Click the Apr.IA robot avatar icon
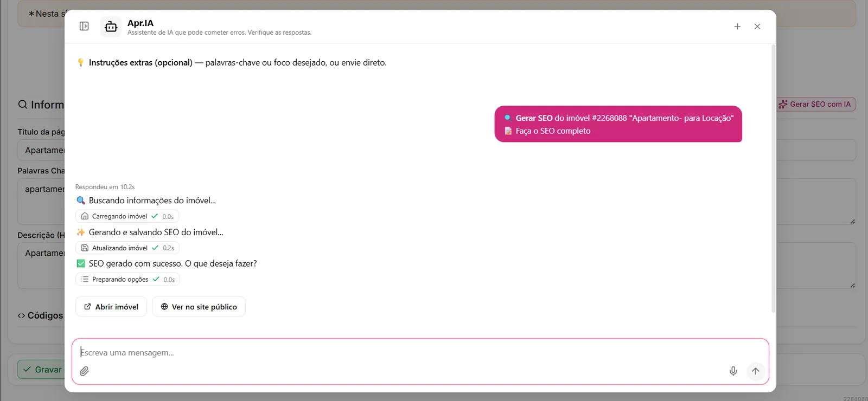The width and height of the screenshot is (868, 401). 111,27
